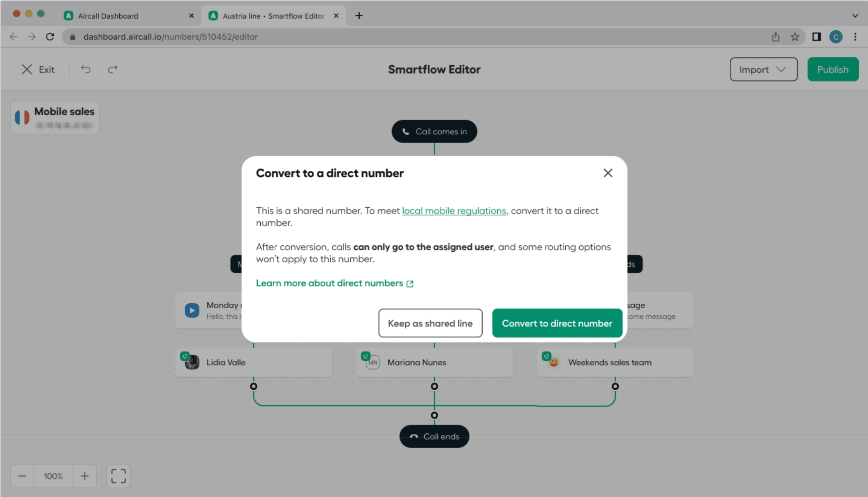The width and height of the screenshot is (868, 497).
Task: Click the fit-to-screen icon
Action: point(119,476)
